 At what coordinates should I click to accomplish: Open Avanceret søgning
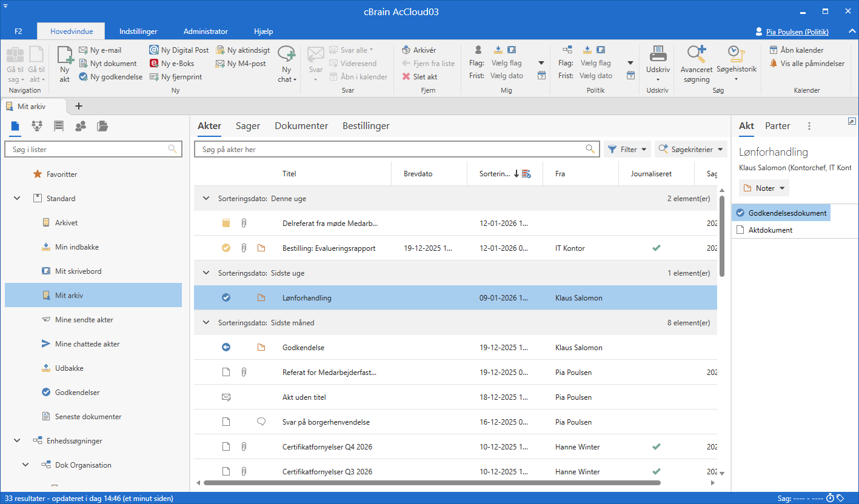click(x=697, y=64)
